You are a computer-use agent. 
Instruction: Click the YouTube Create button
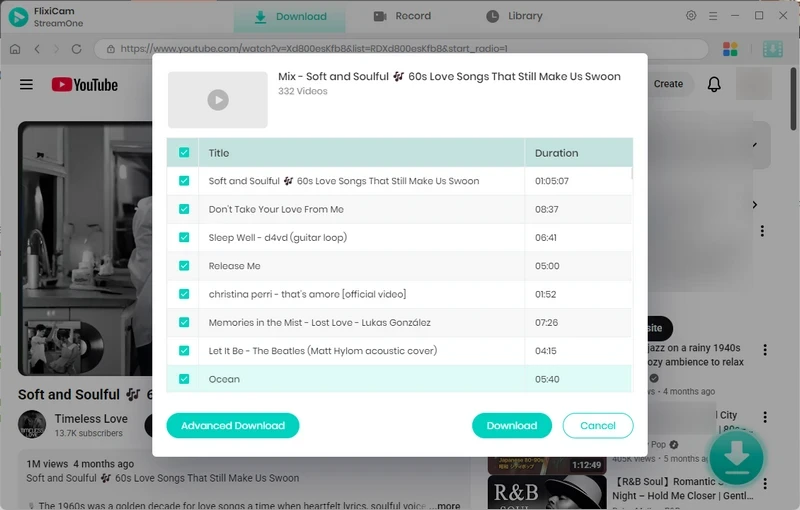coord(668,84)
